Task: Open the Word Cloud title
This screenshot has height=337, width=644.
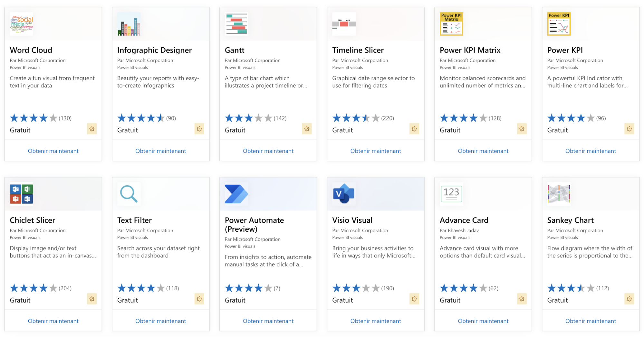Action: [31, 50]
